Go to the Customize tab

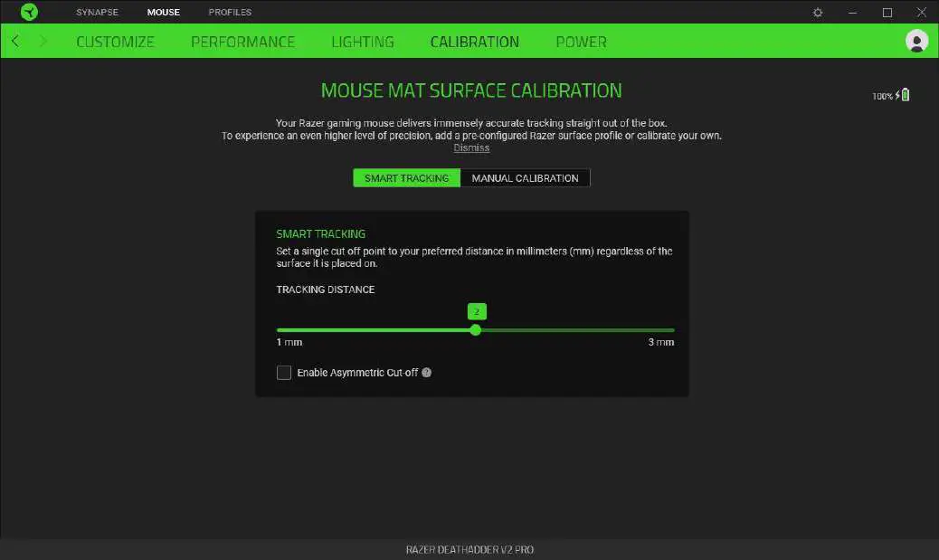(x=115, y=42)
